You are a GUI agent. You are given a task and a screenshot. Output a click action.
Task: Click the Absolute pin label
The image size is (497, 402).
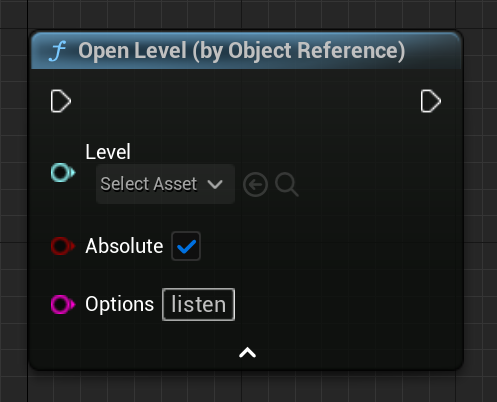coord(124,246)
